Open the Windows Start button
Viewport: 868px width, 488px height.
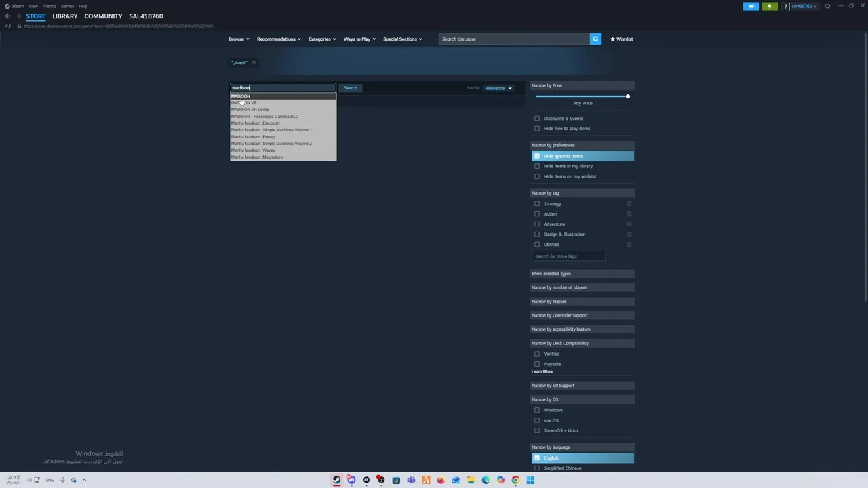pos(530,480)
